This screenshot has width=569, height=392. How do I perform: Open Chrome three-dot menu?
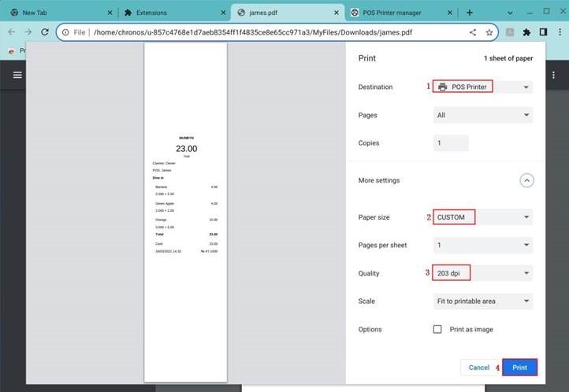tap(559, 32)
